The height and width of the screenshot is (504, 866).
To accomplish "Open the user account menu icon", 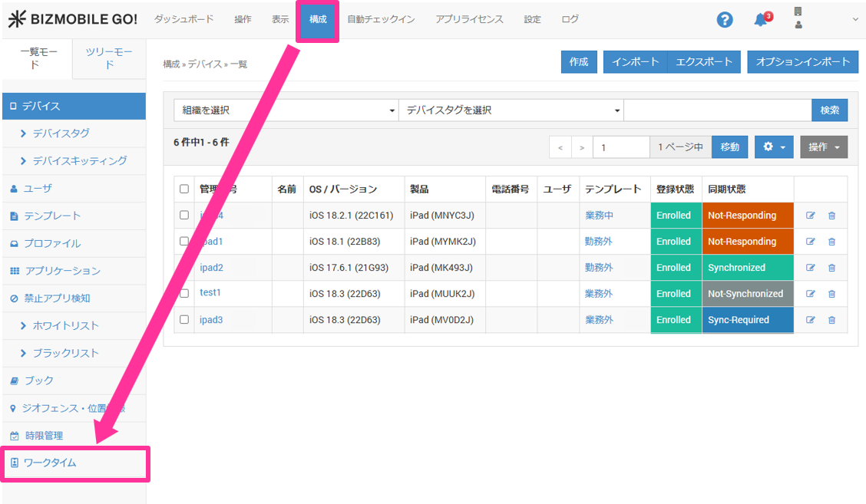I will tap(798, 19).
